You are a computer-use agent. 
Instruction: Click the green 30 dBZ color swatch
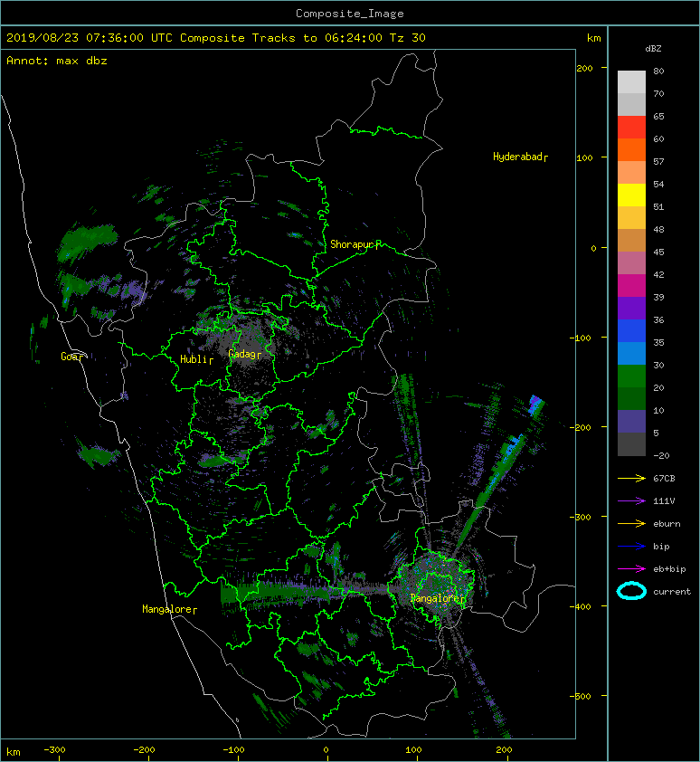(x=631, y=376)
